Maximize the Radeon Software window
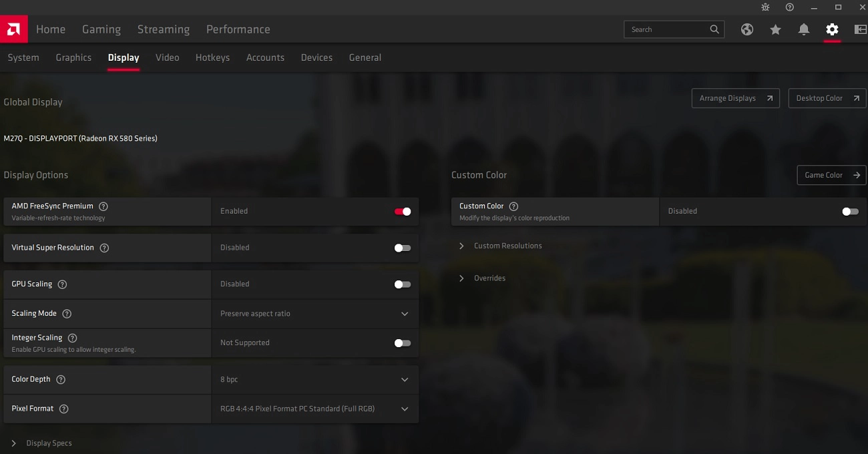The height and width of the screenshot is (454, 868). [839, 7]
